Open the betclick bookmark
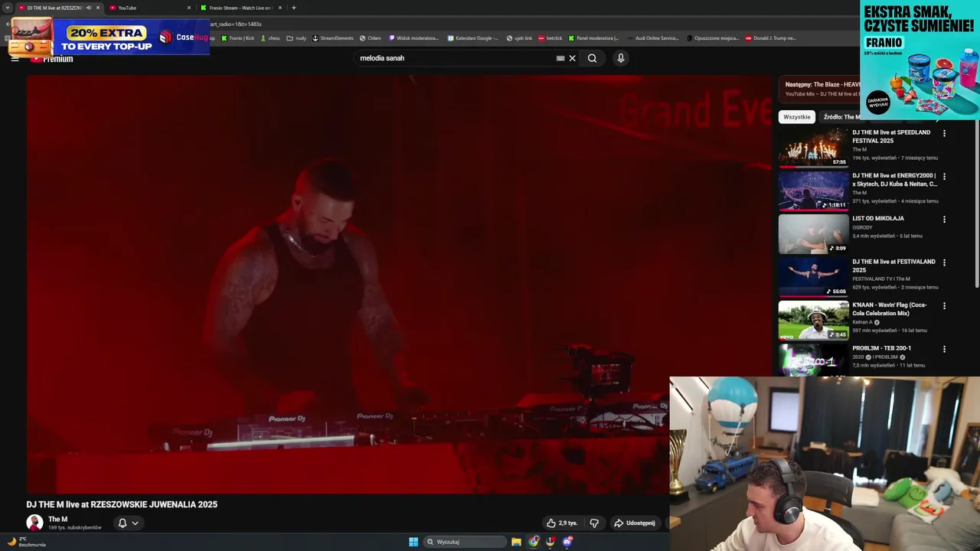 (x=550, y=38)
